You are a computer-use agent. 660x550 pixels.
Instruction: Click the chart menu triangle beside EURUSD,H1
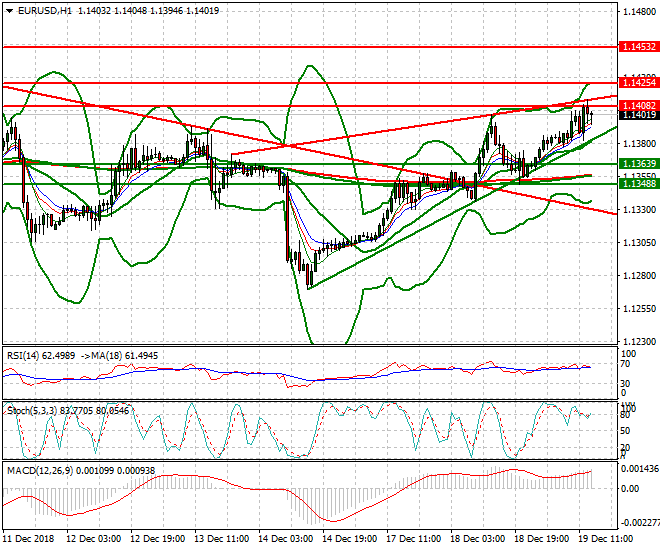click(9, 11)
